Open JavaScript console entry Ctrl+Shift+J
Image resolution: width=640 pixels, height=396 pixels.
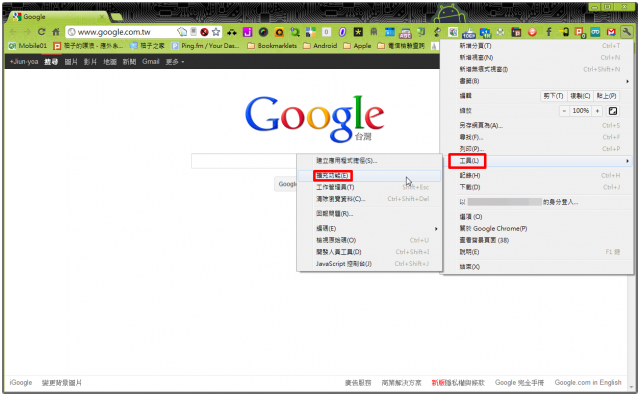point(370,264)
